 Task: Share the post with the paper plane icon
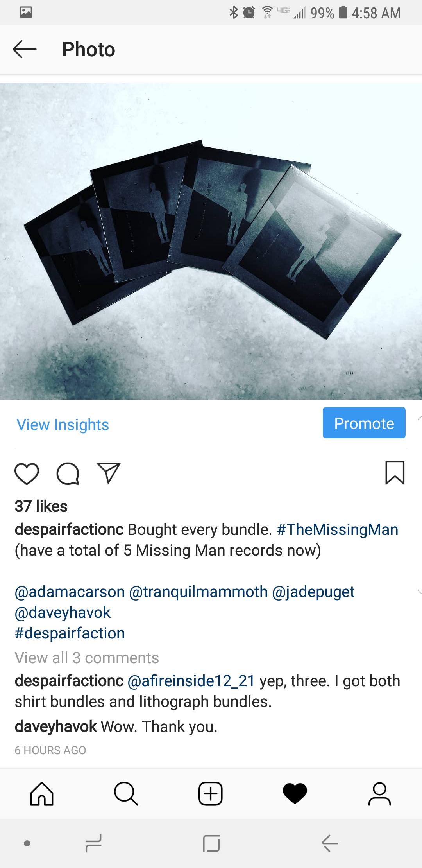point(108,473)
